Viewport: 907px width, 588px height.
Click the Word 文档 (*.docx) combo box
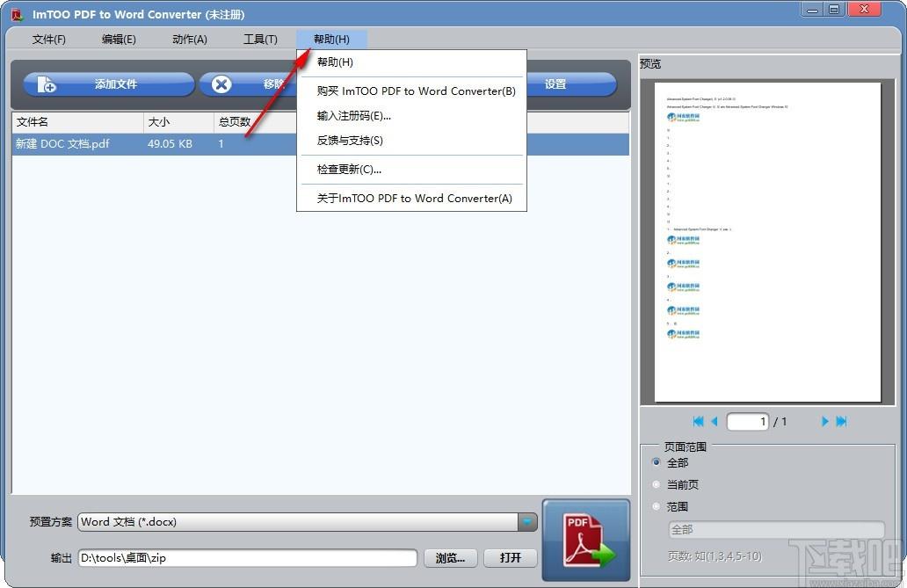308,522
